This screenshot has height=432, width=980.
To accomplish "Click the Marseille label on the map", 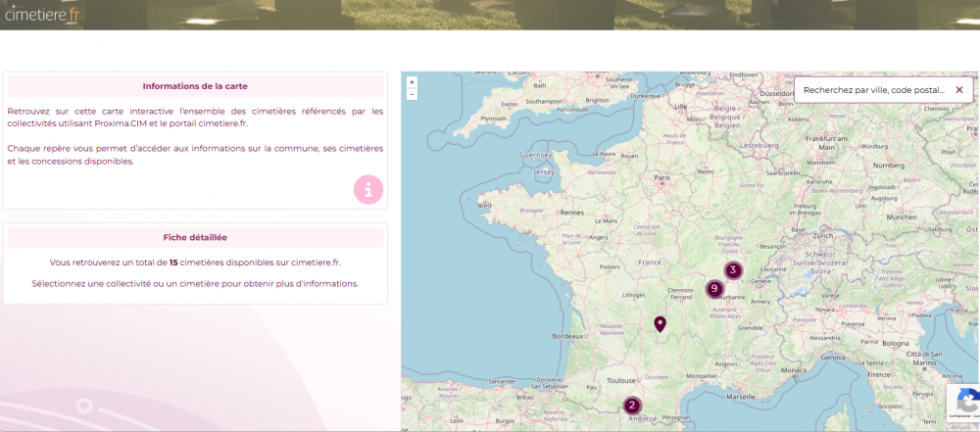I will 743,396.
